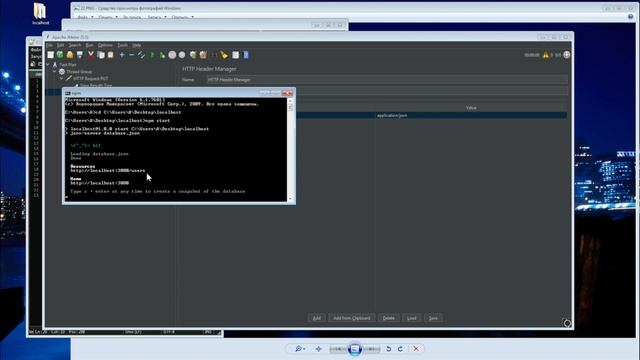Click the photo viewer zoom magnifier

point(300,349)
